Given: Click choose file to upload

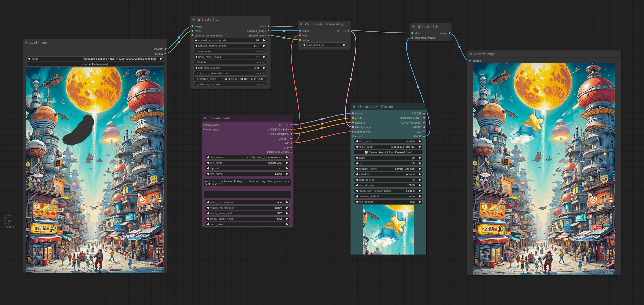Looking at the screenshot, I should click(x=95, y=64).
